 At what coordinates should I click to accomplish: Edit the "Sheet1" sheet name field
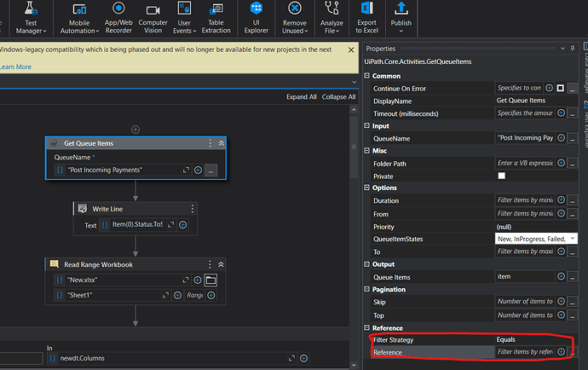pyautogui.click(x=112, y=295)
